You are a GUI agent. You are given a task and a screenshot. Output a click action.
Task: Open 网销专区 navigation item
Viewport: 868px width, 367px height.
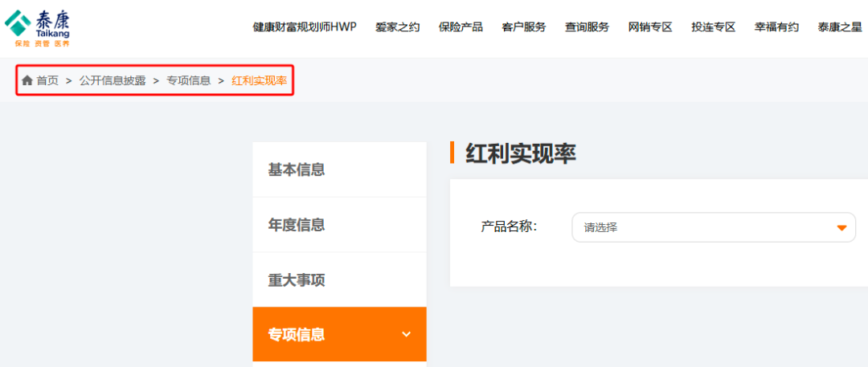[x=650, y=27]
